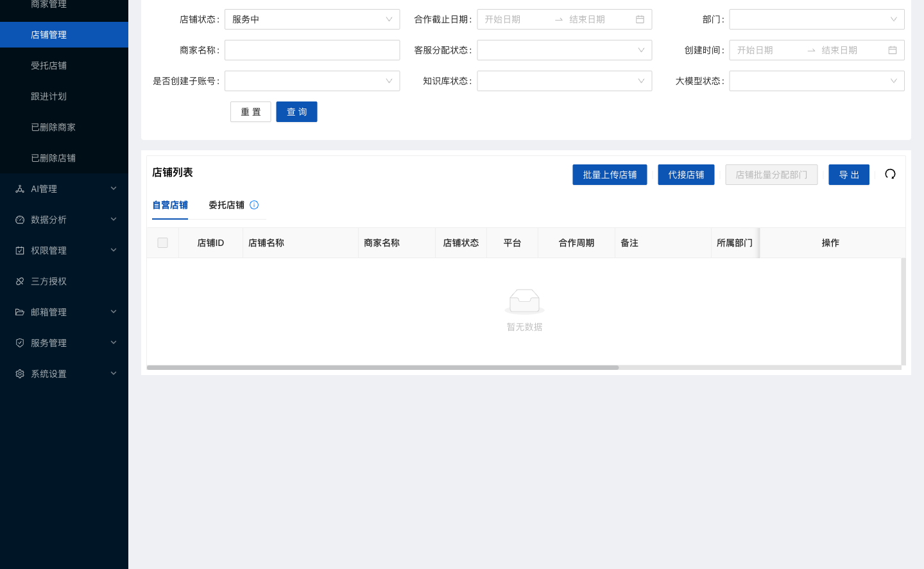Click 开始日期 in the 创建时间 field
Image resolution: width=924 pixels, height=569 pixels.
[755, 50]
